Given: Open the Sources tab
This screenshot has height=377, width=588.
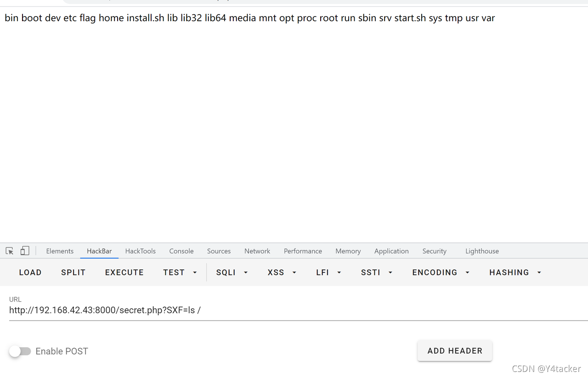Looking at the screenshot, I should [219, 251].
